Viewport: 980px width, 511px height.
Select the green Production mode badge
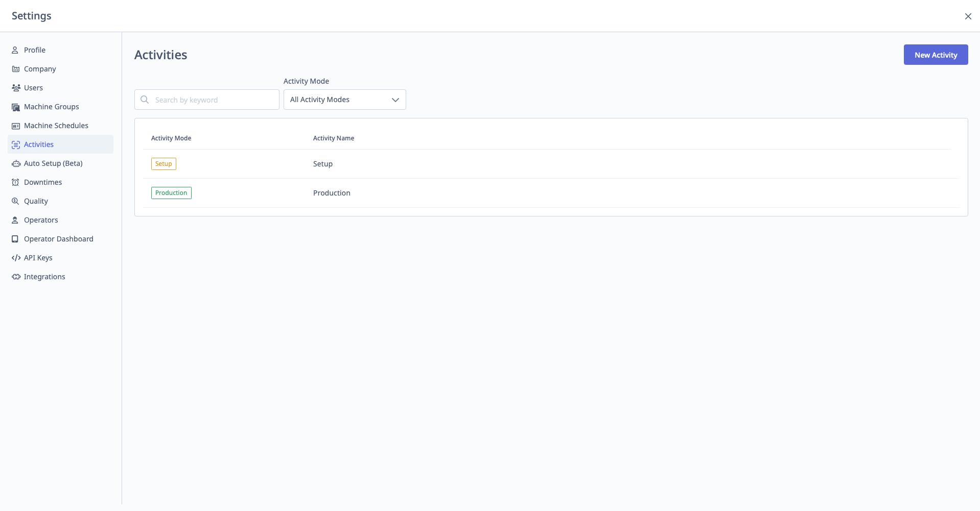pyautogui.click(x=171, y=193)
